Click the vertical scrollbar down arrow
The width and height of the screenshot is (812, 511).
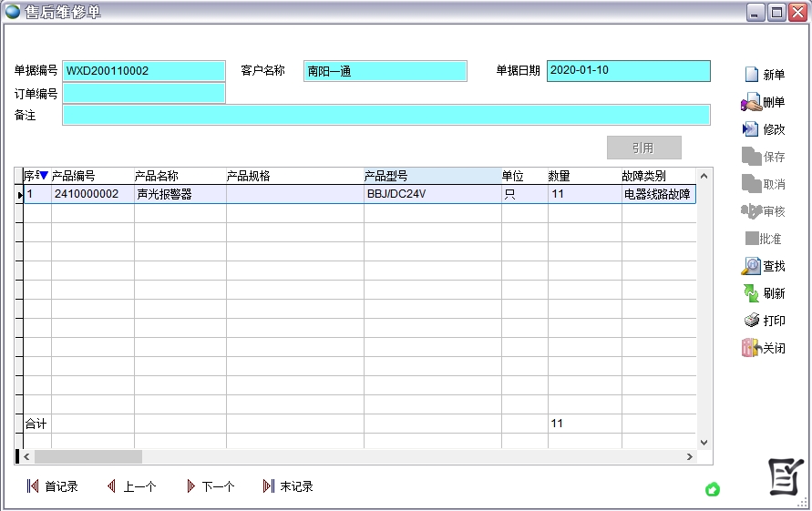pyautogui.click(x=703, y=443)
